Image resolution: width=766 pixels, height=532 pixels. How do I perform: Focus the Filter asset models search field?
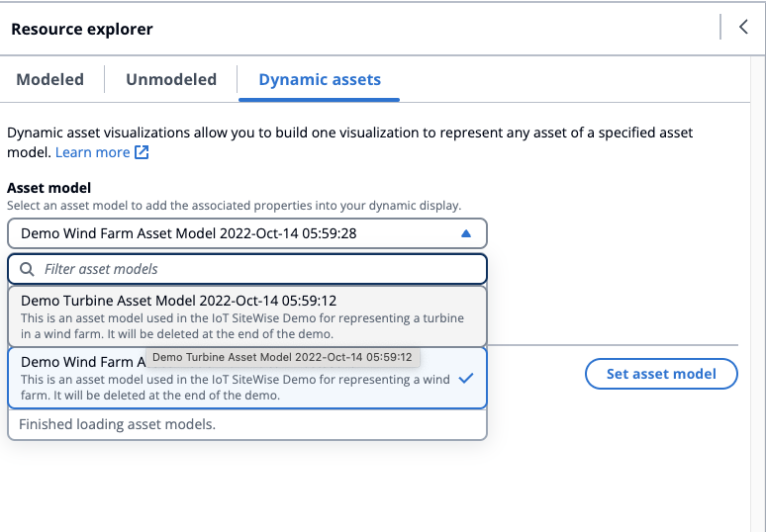(257, 269)
